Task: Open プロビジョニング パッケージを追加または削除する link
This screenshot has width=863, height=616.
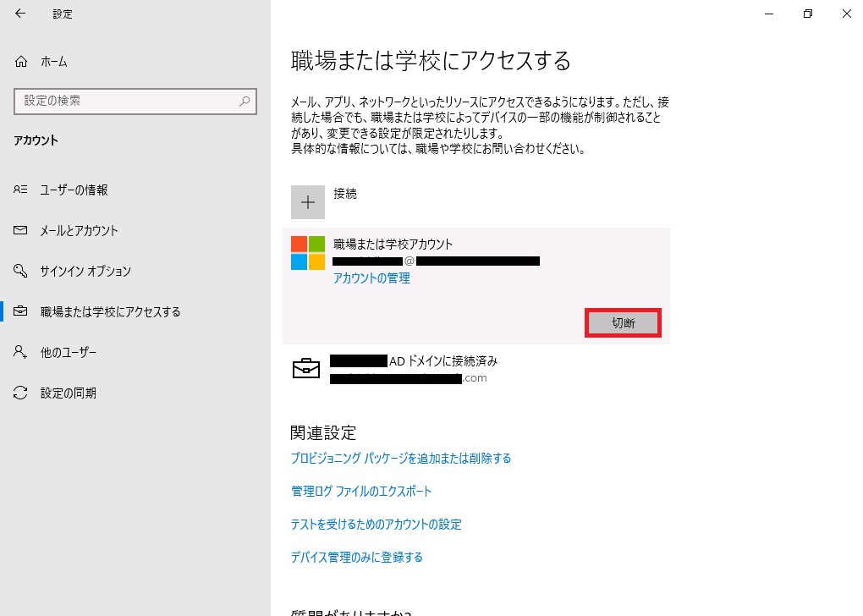Action: 401,459
